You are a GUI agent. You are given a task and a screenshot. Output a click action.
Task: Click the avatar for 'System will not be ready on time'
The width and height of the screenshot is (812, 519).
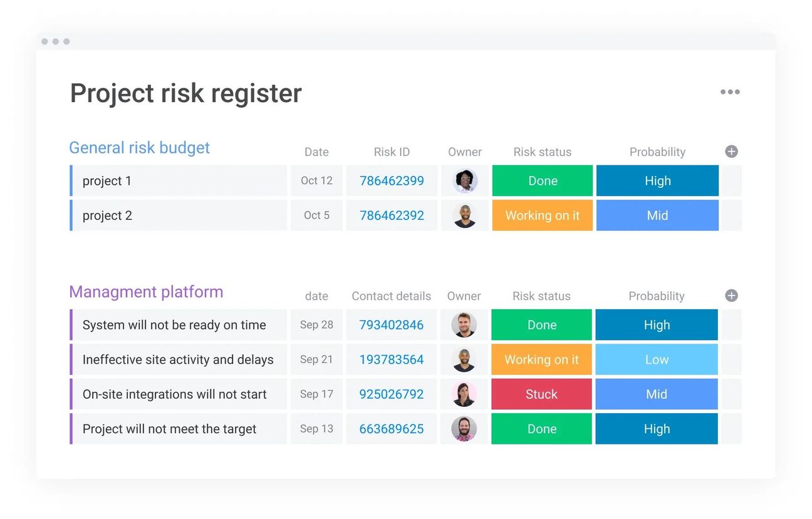[464, 325]
